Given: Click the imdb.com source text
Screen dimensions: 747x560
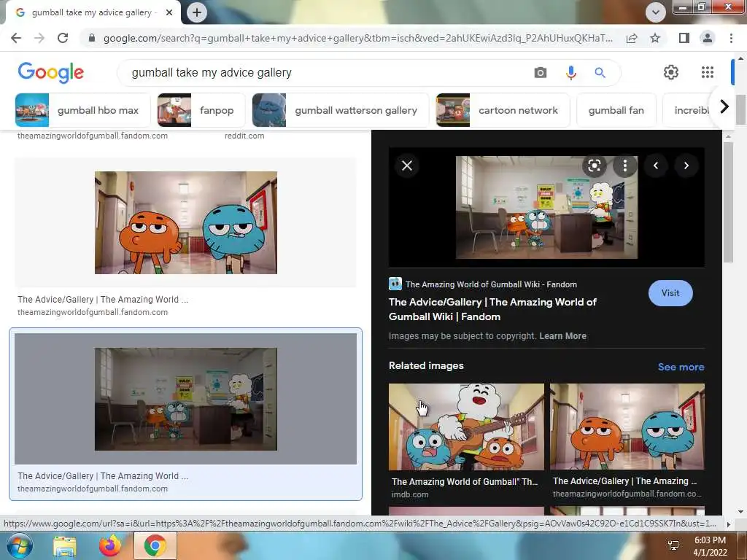Looking at the screenshot, I should coord(410,495).
